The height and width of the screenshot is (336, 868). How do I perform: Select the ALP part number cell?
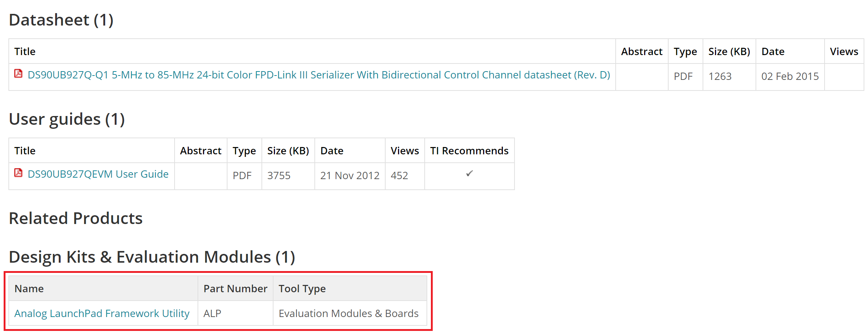click(x=236, y=313)
